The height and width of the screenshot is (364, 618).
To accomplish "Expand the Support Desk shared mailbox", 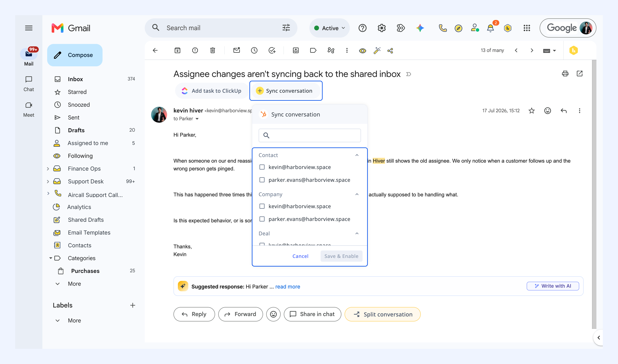I will 48,182.
